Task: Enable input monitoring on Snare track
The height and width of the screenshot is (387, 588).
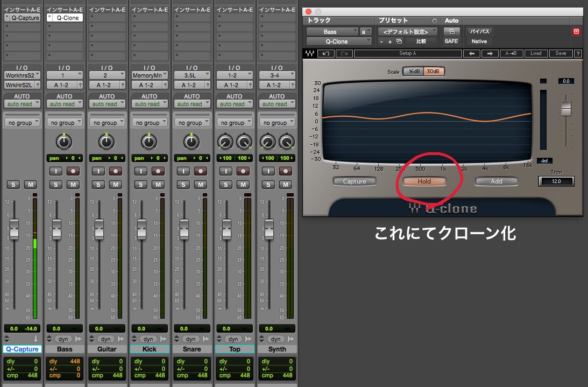Action: (183, 171)
